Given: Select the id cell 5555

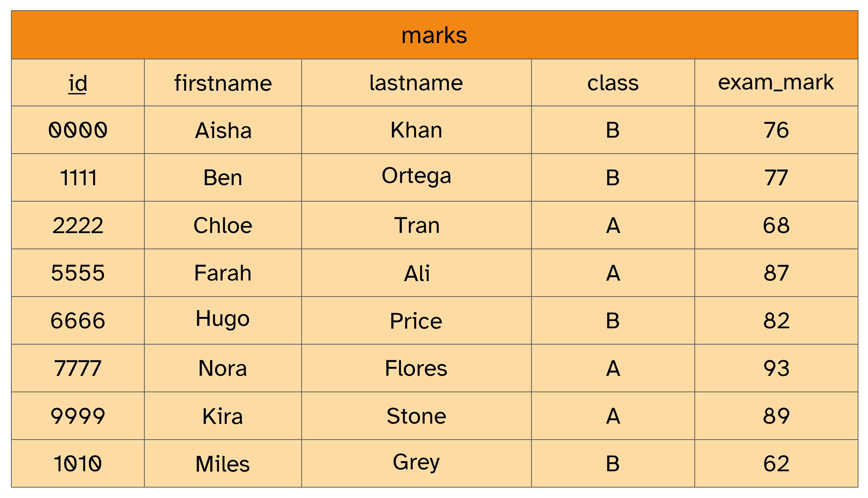Looking at the screenshot, I should pos(78,273).
